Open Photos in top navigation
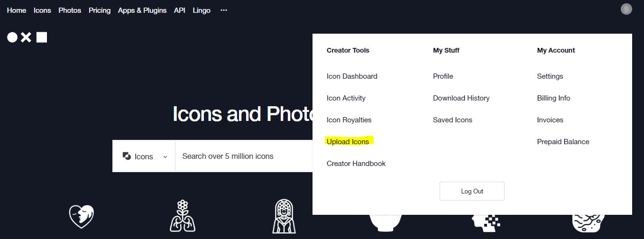 [70, 10]
